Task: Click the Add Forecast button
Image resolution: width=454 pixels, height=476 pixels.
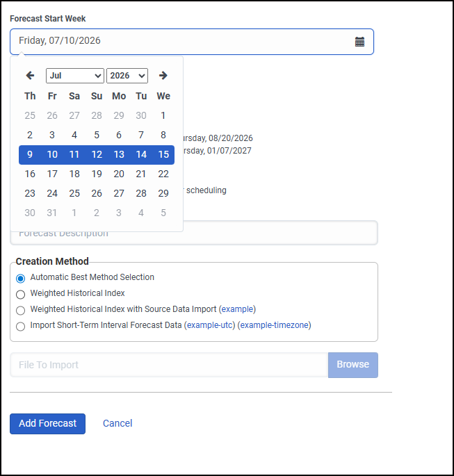Action: click(47, 424)
